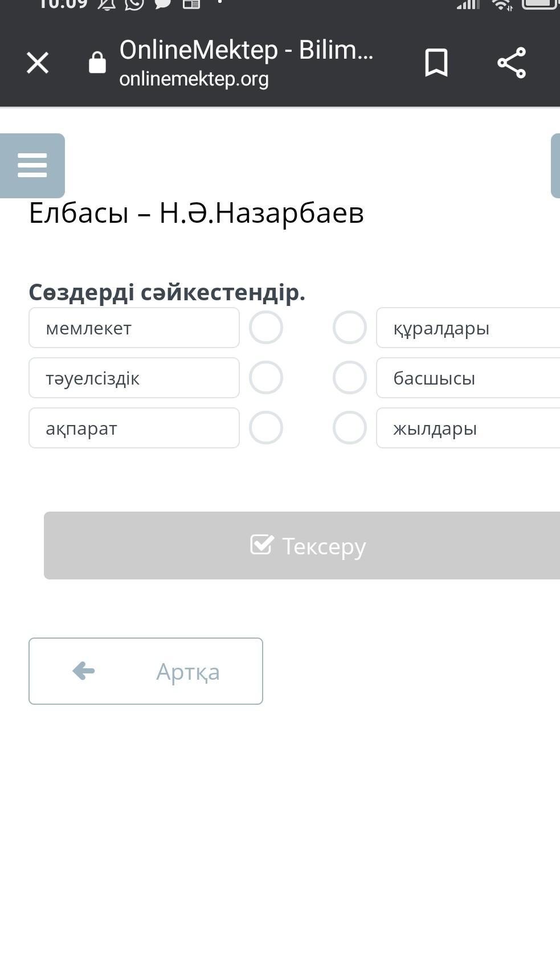Go back with the Артқа button
Image resolution: width=560 pixels, height=960 pixels.
pyautogui.click(x=146, y=671)
